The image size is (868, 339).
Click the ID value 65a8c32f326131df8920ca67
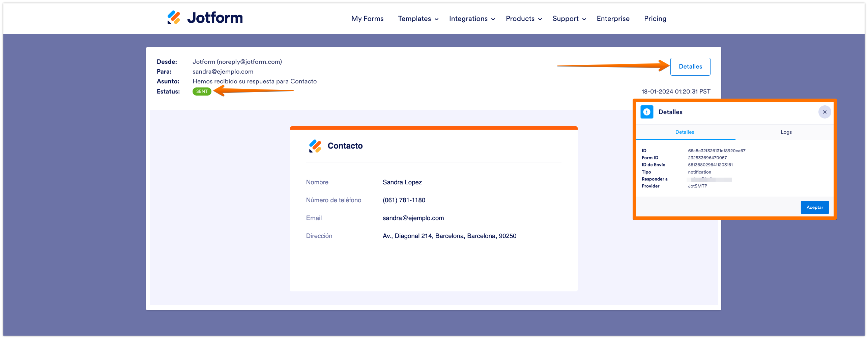point(717,151)
